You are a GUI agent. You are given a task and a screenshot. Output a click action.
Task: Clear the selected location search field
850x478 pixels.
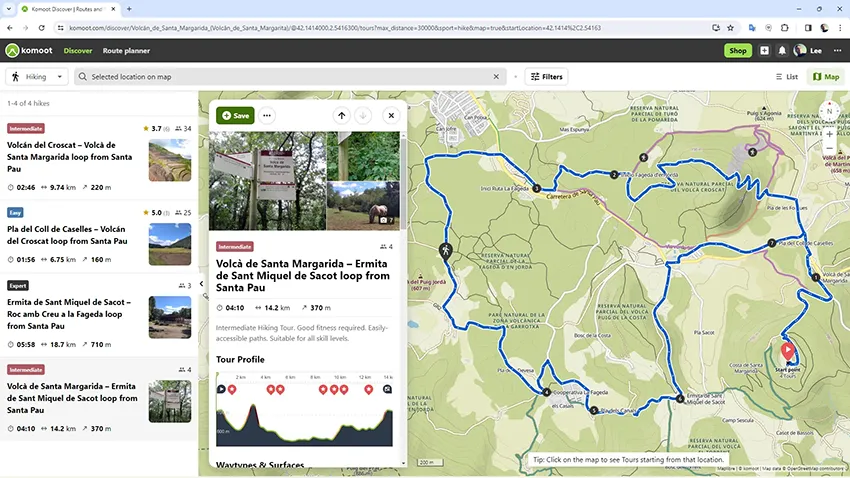point(496,77)
